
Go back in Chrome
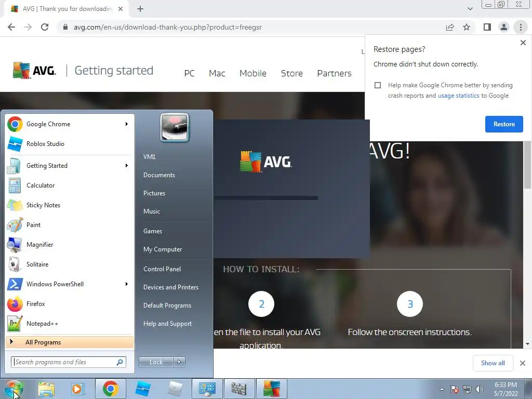pos(11,27)
